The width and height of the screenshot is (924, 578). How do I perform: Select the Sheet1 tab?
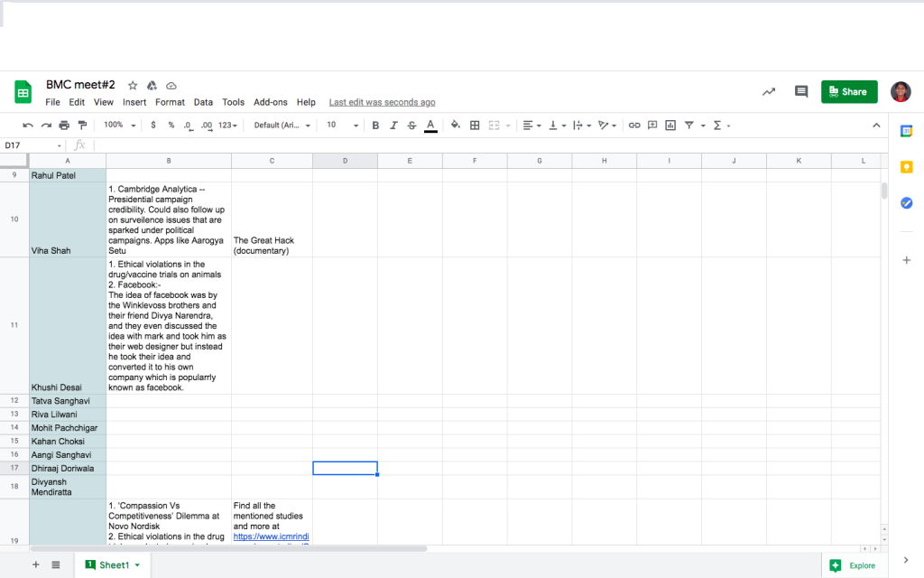tap(113, 565)
